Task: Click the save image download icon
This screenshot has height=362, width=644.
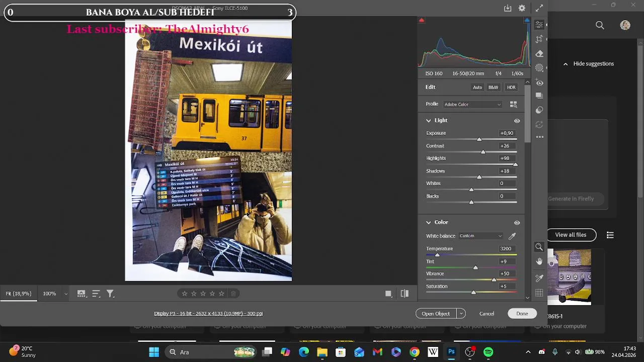Action: (x=508, y=8)
